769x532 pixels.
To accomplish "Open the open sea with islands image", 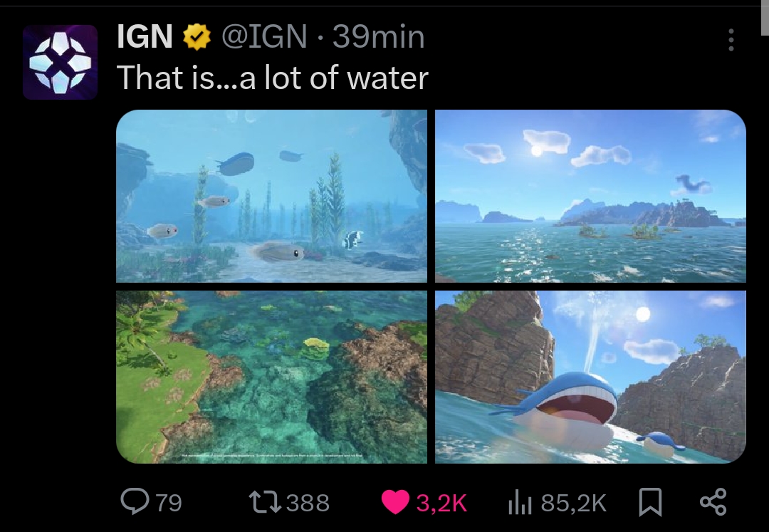I will click(x=590, y=196).
